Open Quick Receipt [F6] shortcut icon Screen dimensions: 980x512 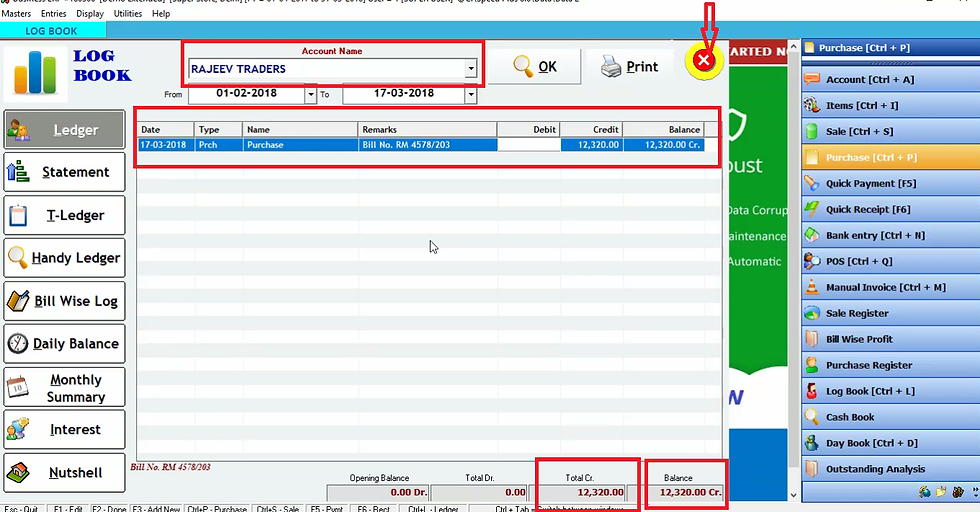(x=812, y=209)
